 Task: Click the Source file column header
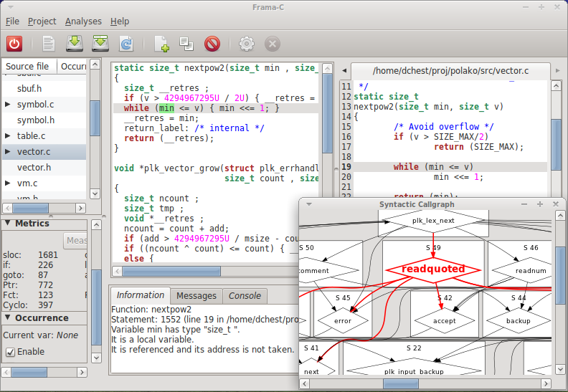(x=29, y=66)
